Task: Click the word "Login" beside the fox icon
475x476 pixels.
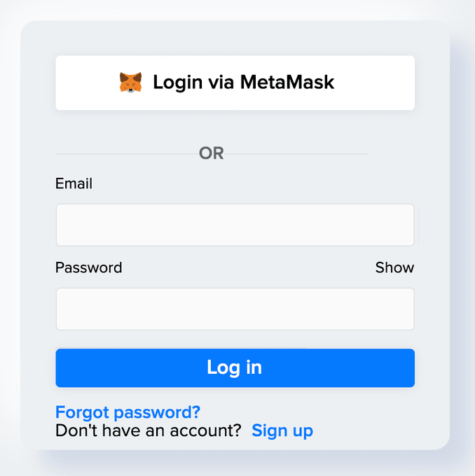Action: tap(177, 83)
